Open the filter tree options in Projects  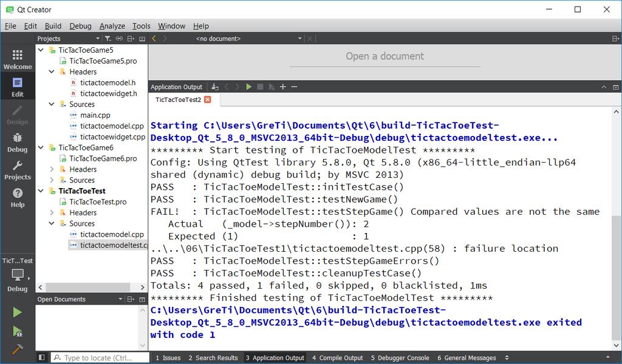coord(108,38)
